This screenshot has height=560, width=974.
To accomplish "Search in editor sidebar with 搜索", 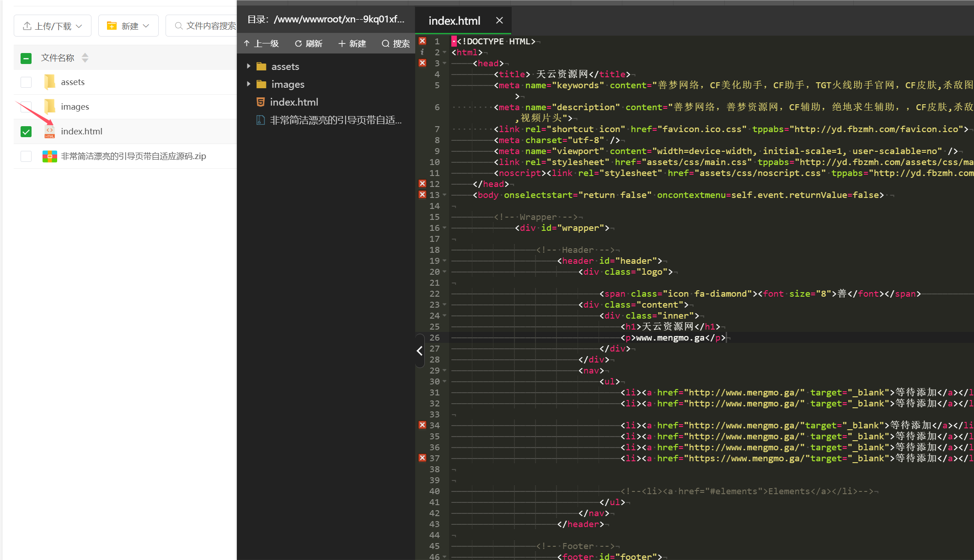I will pyautogui.click(x=396, y=43).
